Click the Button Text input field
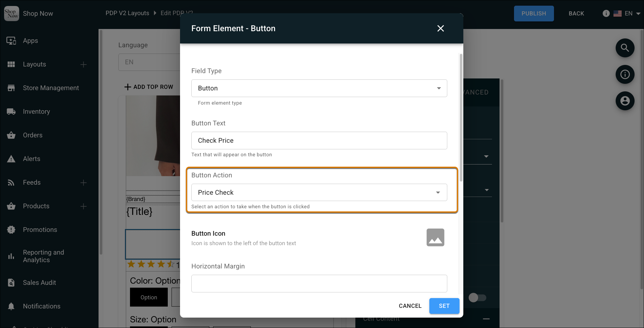 coord(319,141)
